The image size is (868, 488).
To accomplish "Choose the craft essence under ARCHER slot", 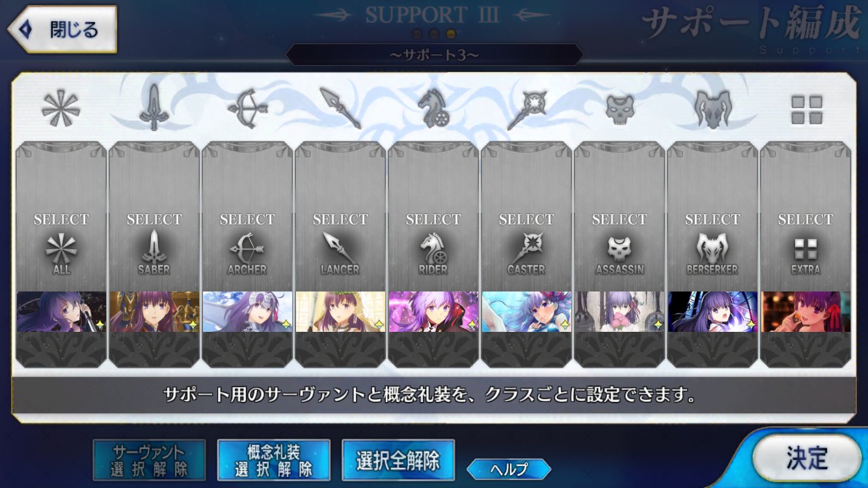I will [247, 312].
